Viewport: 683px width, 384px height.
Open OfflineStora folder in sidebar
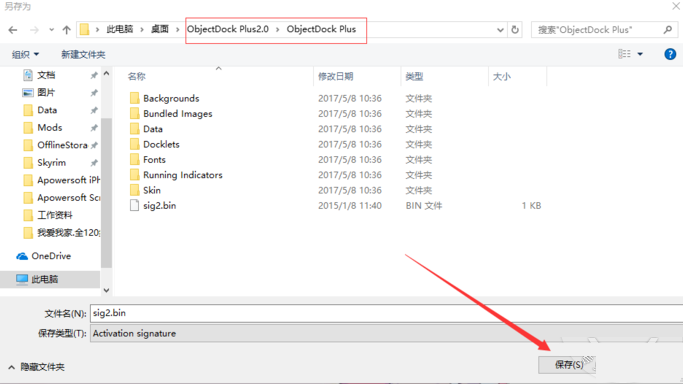tap(62, 145)
